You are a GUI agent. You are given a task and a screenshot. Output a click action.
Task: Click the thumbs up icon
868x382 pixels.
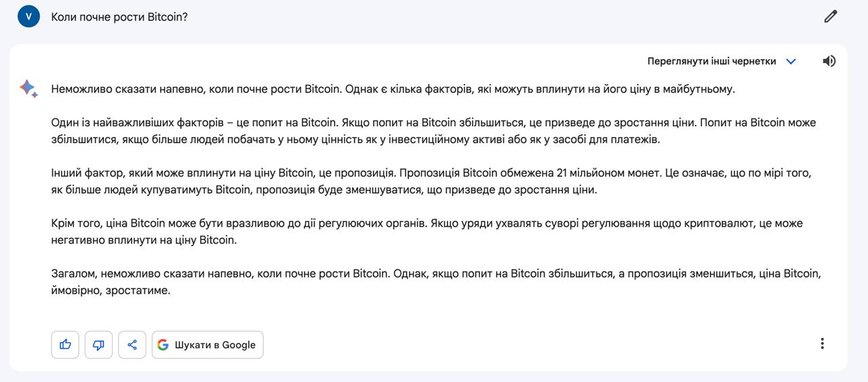pos(65,345)
